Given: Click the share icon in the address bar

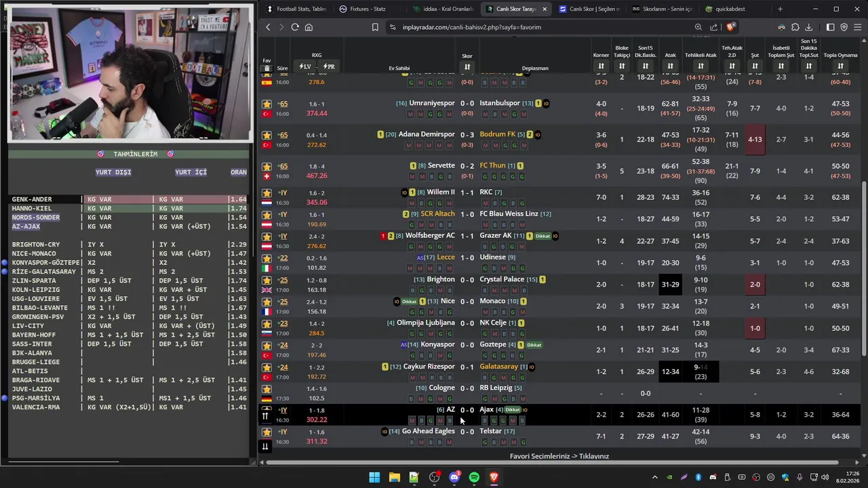Looking at the screenshot, I should tap(714, 27).
